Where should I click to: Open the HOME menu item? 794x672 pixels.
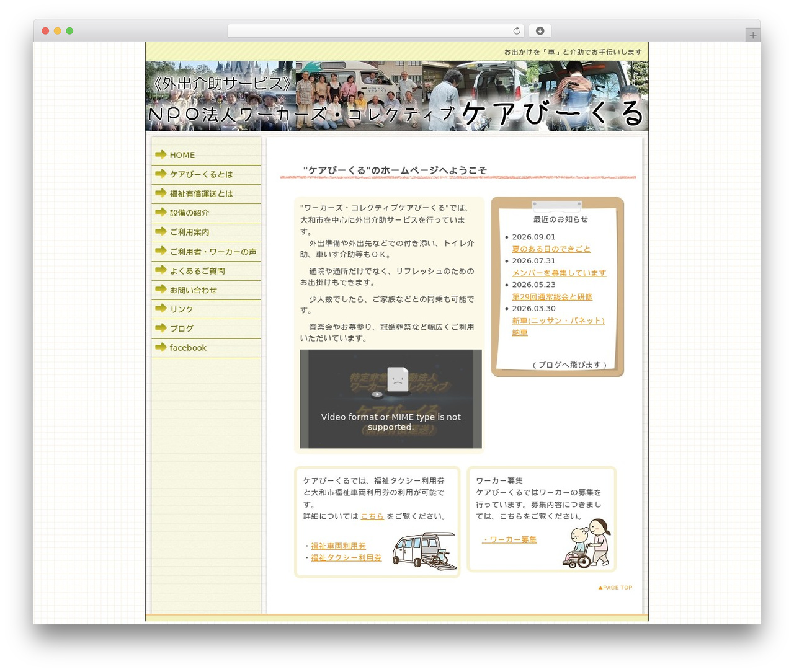coord(206,155)
